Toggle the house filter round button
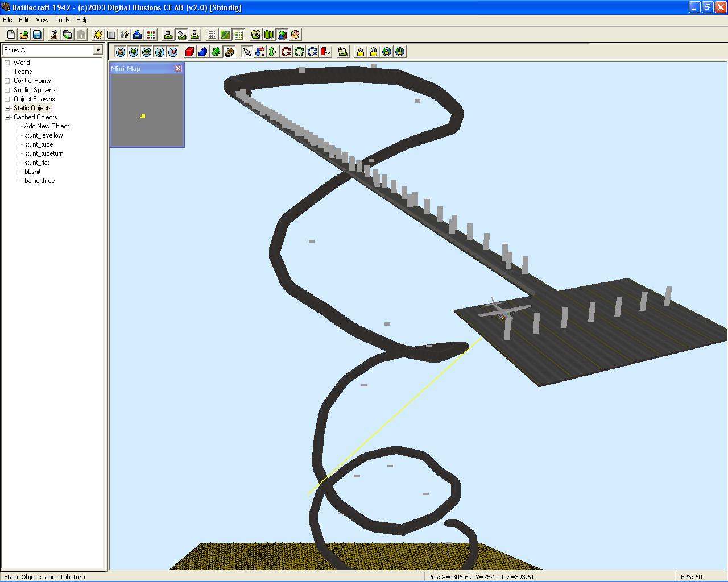The width and height of the screenshot is (728, 582). click(121, 52)
